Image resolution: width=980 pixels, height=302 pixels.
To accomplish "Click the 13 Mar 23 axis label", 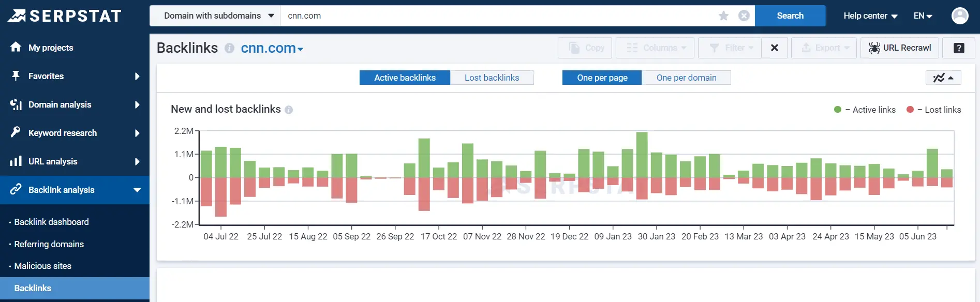I will 744,236.
